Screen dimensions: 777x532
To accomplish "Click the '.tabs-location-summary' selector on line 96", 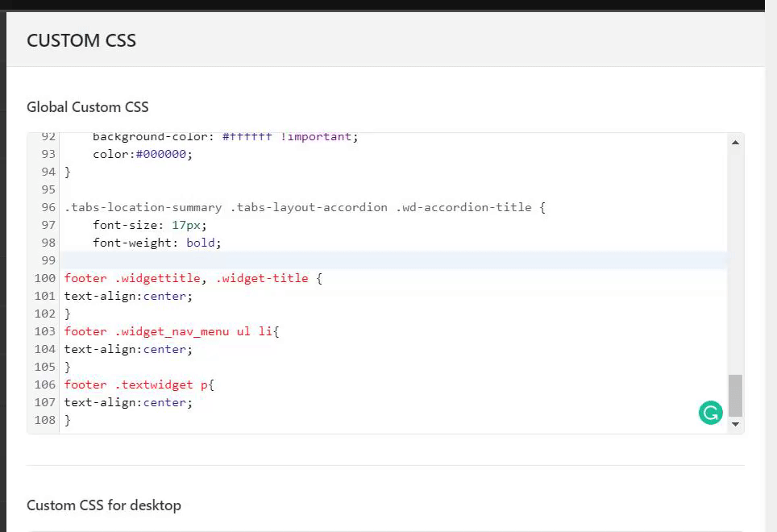I will click(144, 207).
